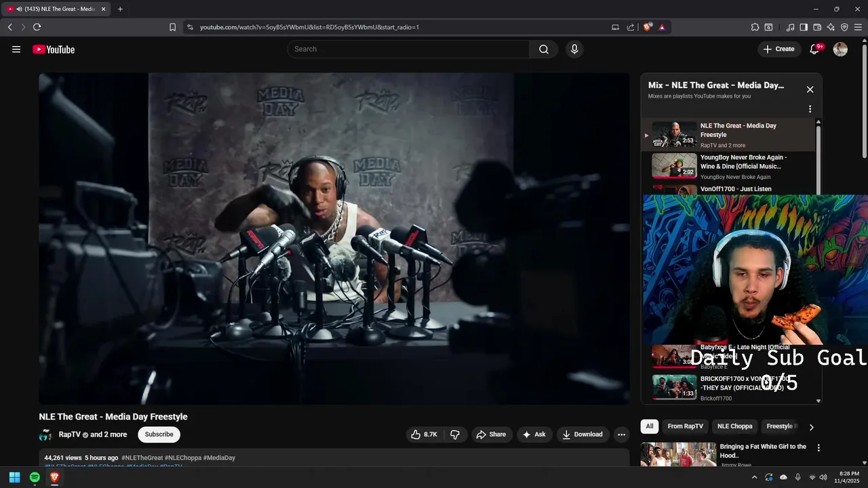The height and width of the screenshot is (488, 868).
Task: Focus the YouTube search field
Action: pos(408,49)
